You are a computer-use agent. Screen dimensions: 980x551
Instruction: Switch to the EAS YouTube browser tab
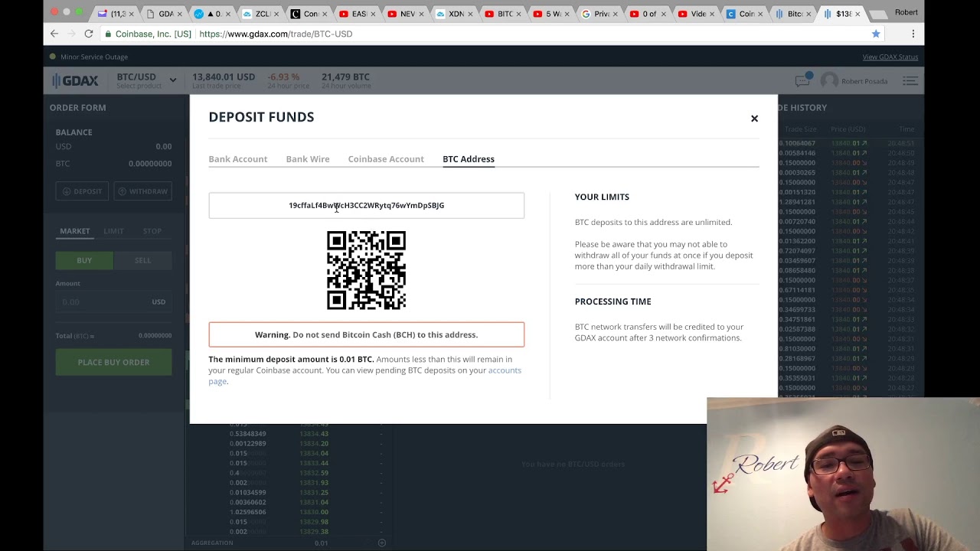(x=358, y=14)
